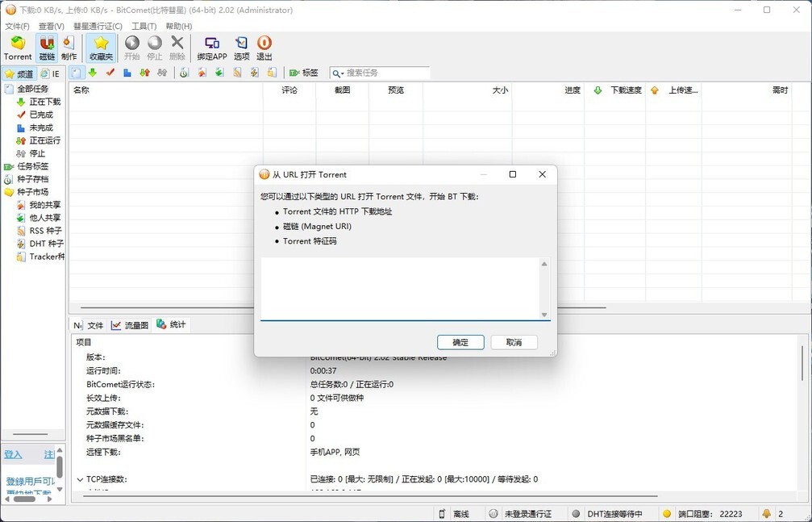812x522 pixels.
Task: Click the yellow 端口阻塞 port status indicator
Action: tap(667, 514)
